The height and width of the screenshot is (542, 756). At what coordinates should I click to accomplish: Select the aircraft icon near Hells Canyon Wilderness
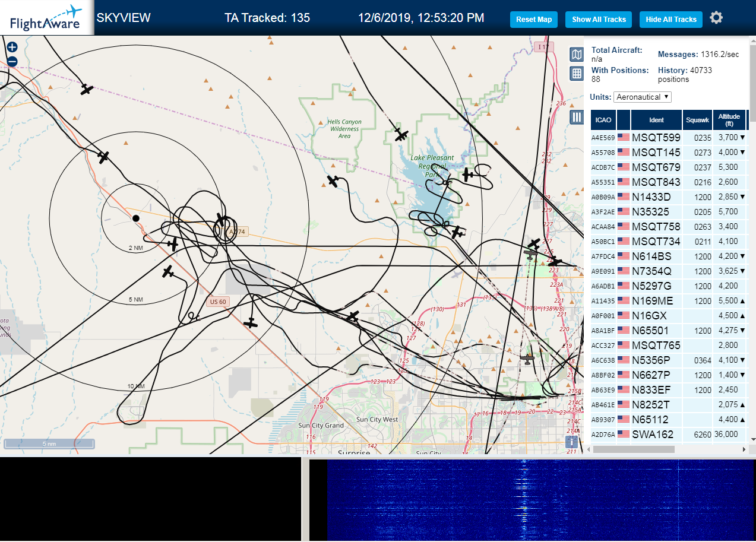(x=333, y=181)
